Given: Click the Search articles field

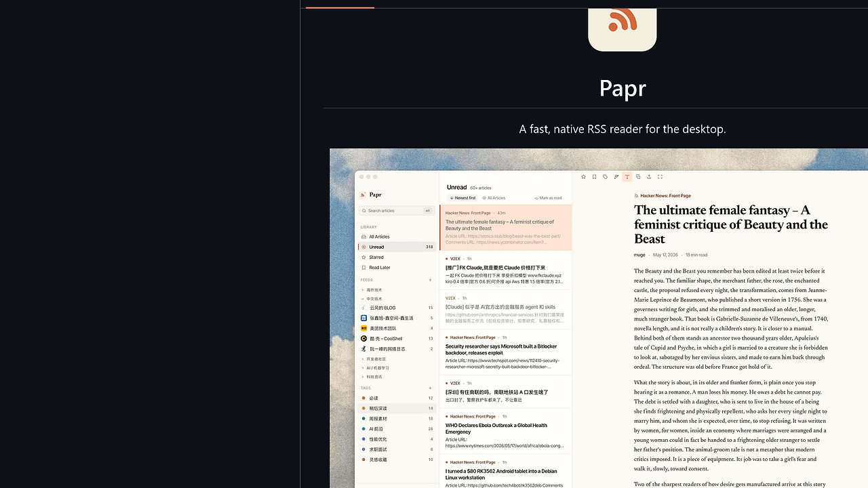Looking at the screenshot, I should pos(397,211).
